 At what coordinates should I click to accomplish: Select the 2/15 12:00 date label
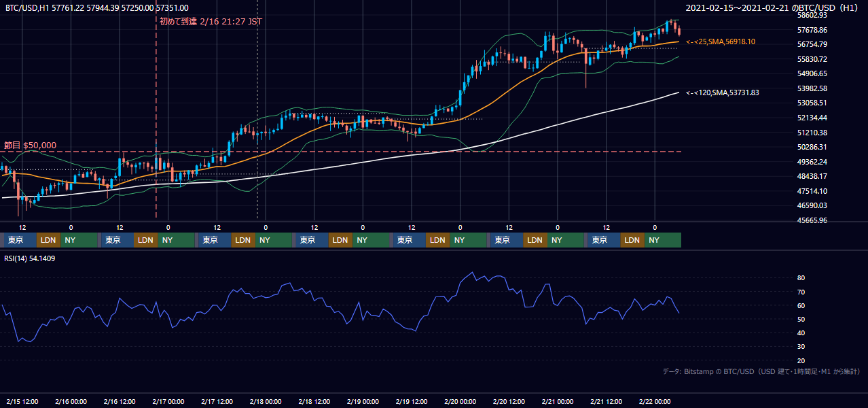pos(22,402)
